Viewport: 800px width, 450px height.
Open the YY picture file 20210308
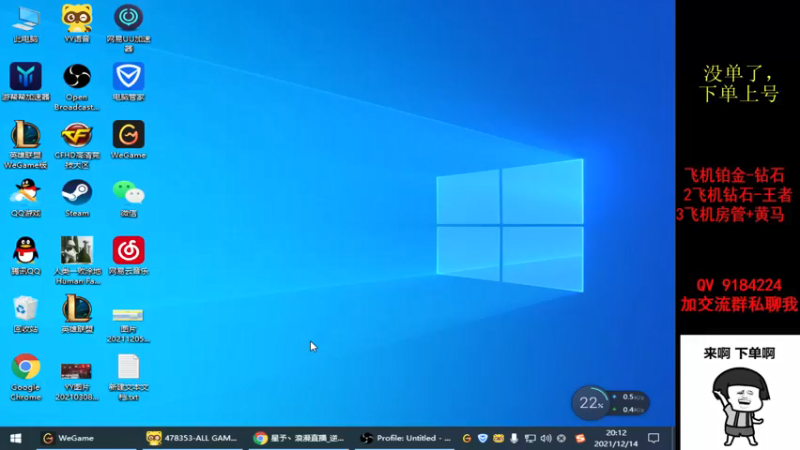[x=77, y=382]
